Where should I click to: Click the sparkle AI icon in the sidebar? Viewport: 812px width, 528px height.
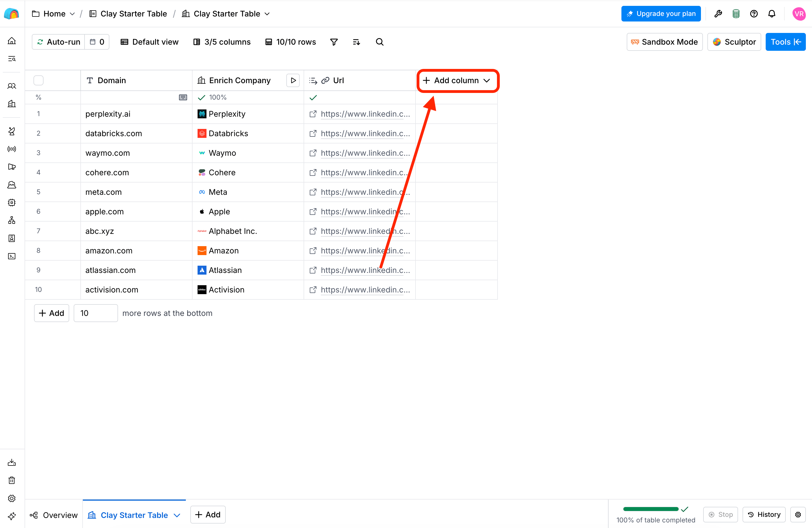[x=12, y=516]
